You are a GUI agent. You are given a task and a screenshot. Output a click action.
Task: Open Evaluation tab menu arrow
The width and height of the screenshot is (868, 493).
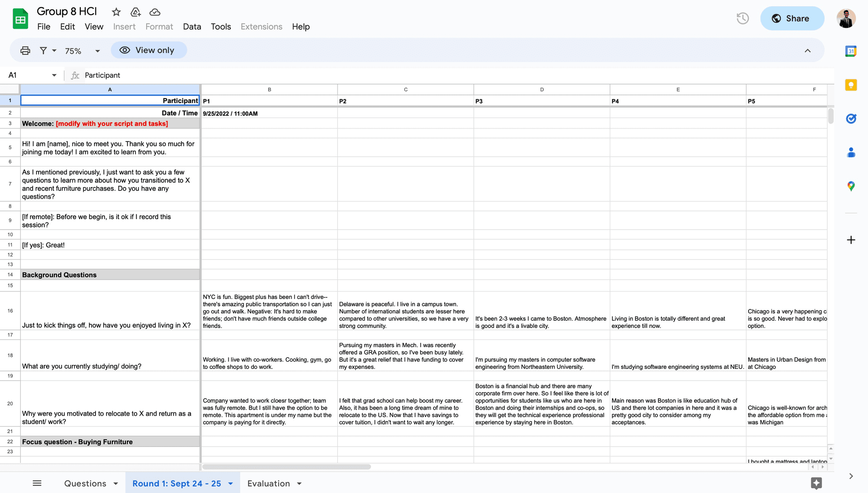coord(299,483)
